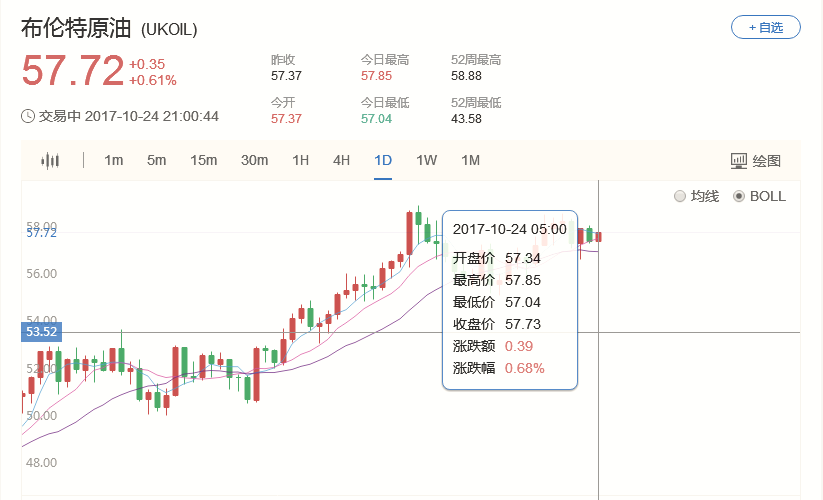Switch to the 1H timeframe tab

[301, 160]
